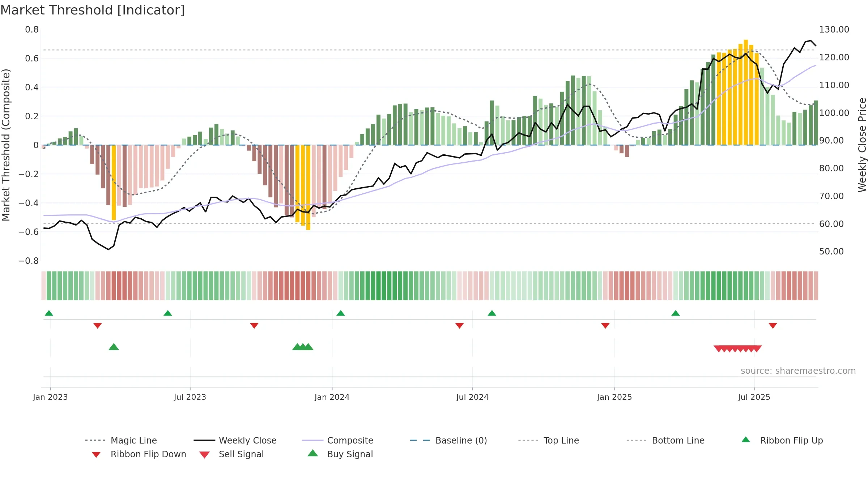Click the 130.00 price axis label
The height and width of the screenshot is (488, 868).
pyautogui.click(x=834, y=30)
